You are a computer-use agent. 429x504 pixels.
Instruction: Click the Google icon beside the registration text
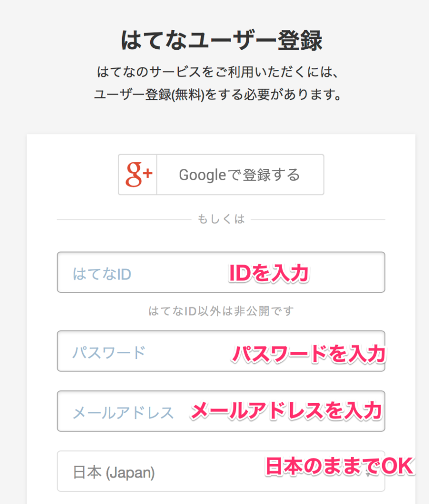click(136, 174)
